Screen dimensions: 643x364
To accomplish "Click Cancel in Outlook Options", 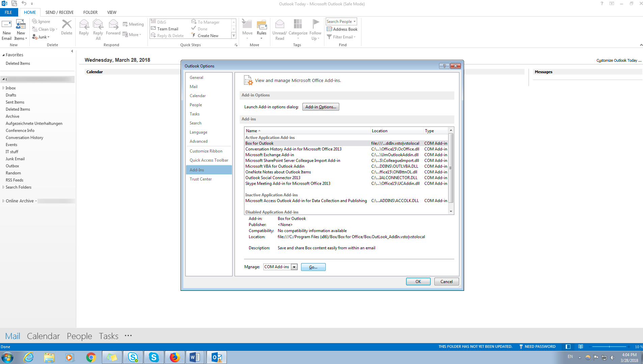I will tap(447, 282).
